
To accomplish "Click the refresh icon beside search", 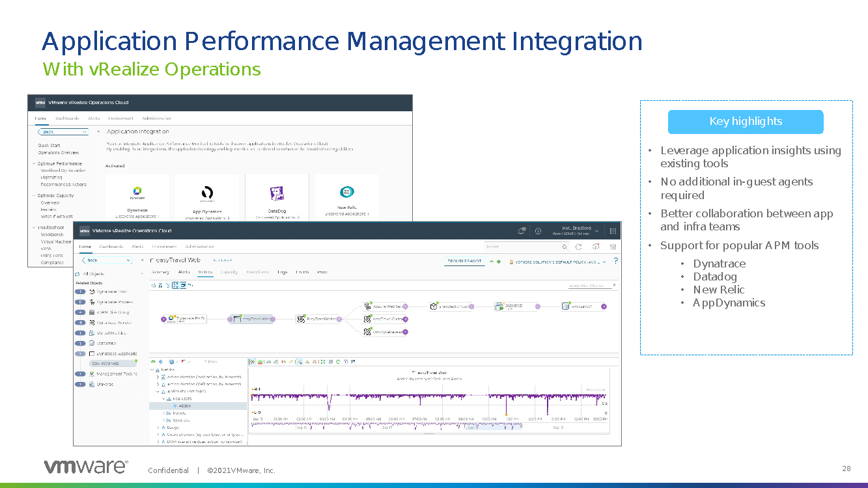I will click(x=578, y=247).
